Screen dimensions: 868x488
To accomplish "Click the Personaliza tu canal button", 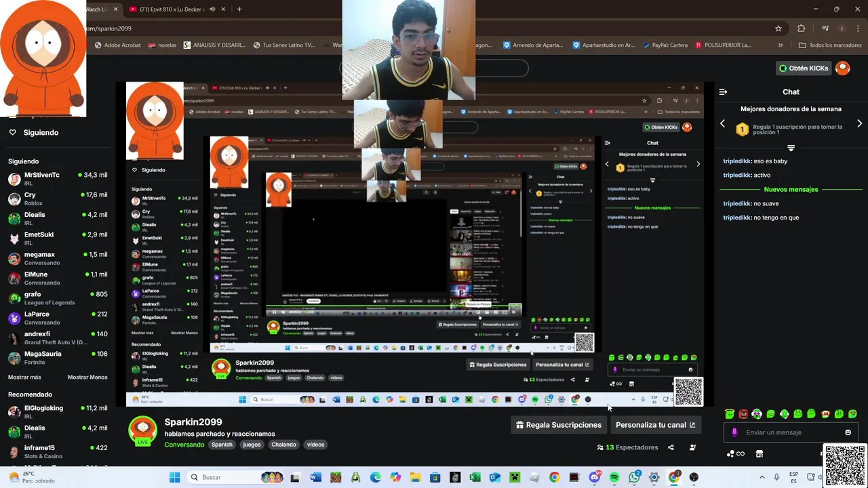I will pyautogui.click(x=655, y=425).
